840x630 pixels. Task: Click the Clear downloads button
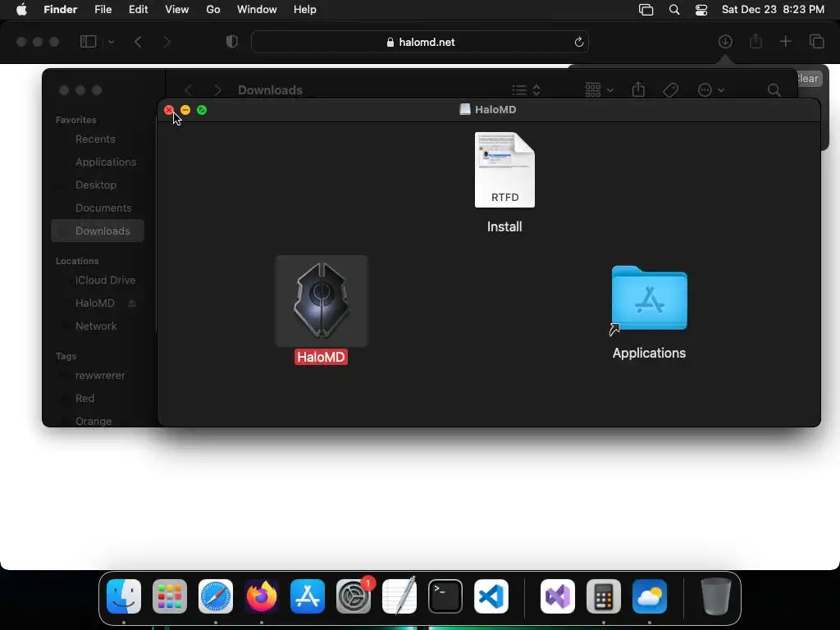808,78
